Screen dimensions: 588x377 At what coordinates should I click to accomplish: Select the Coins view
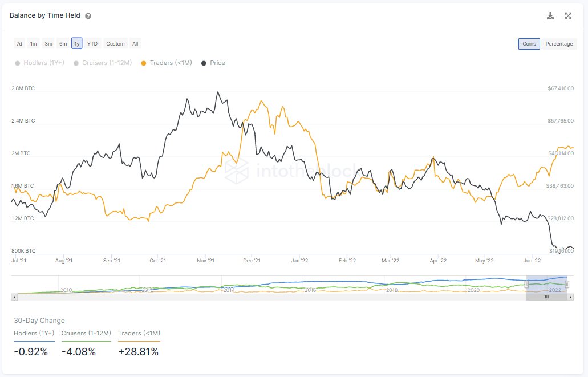pos(529,44)
